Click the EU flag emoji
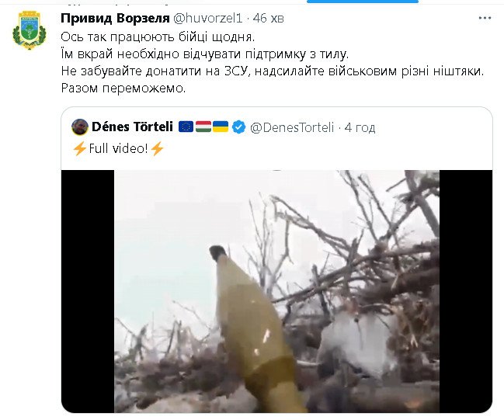Image resolution: width=504 pixels, height=420 pixels. click(186, 127)
